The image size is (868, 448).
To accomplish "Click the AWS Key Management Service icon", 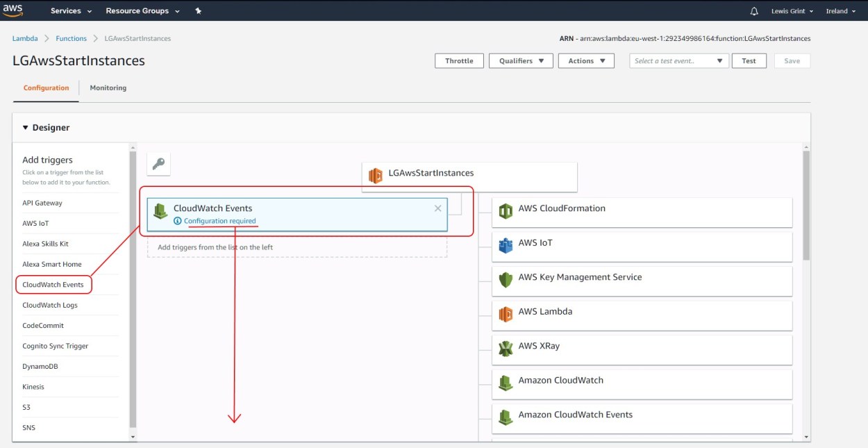I will pos(506,279).
